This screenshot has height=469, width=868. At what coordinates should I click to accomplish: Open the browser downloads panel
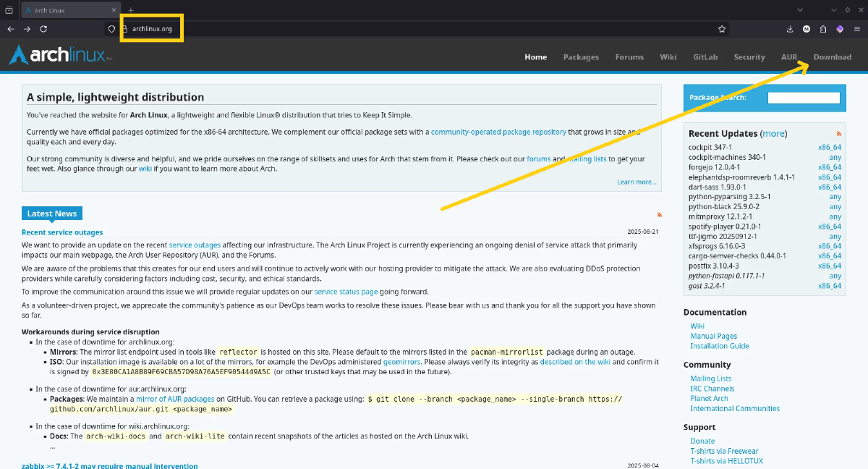(790, 29)
